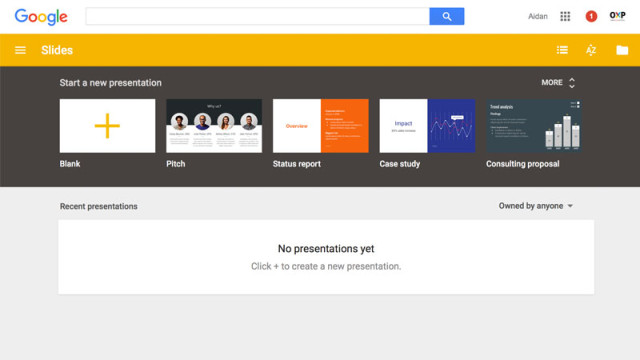
Task: Click the Slides title in header
Action: coord(57,50)
